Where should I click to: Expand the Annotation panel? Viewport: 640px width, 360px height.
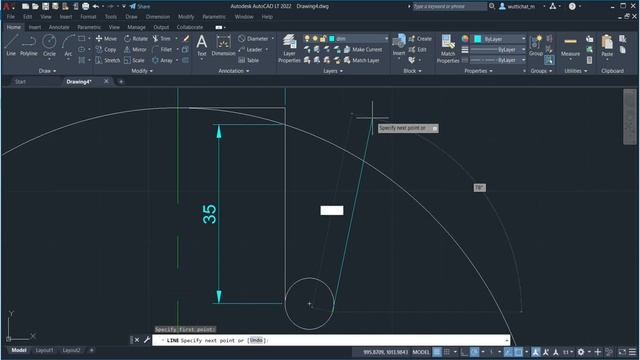point(233,71)
